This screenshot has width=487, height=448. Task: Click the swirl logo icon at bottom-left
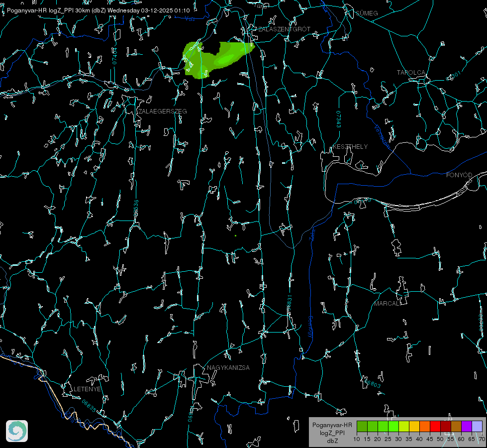[x=17, y=431]
